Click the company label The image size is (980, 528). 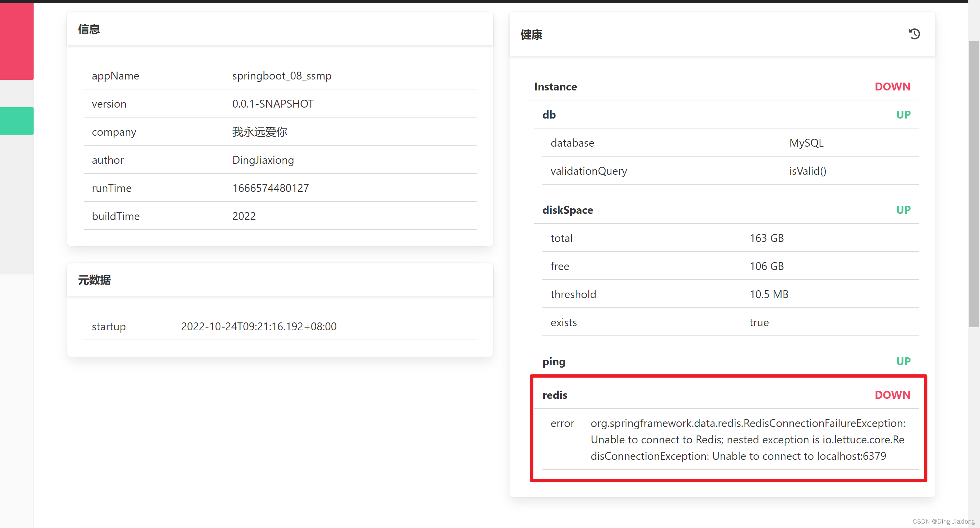(x=114, y=132)
